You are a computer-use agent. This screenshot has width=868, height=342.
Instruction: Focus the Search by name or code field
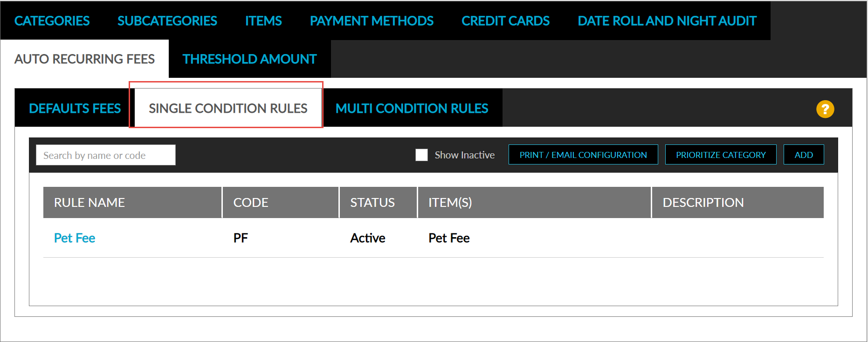(106, 155)
